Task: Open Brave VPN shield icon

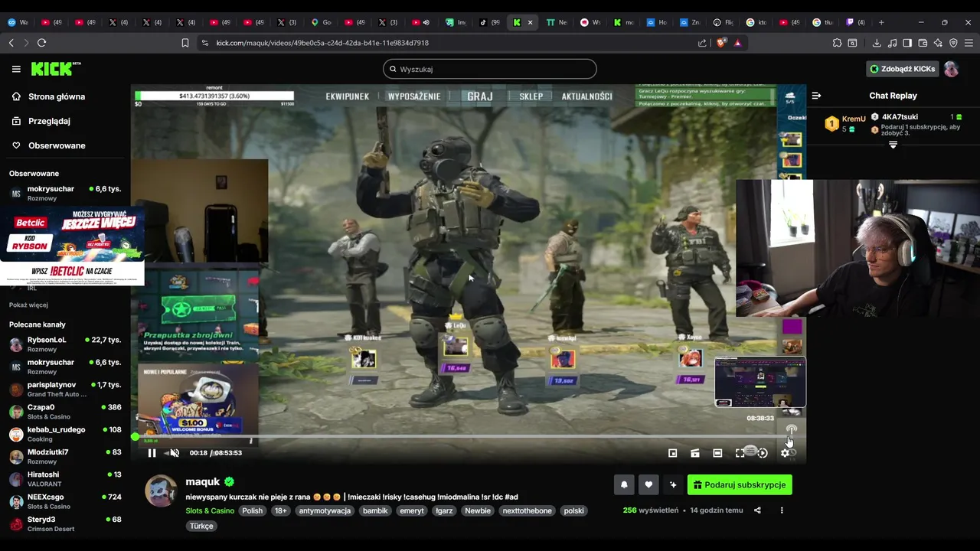Action: pos(953,43)
